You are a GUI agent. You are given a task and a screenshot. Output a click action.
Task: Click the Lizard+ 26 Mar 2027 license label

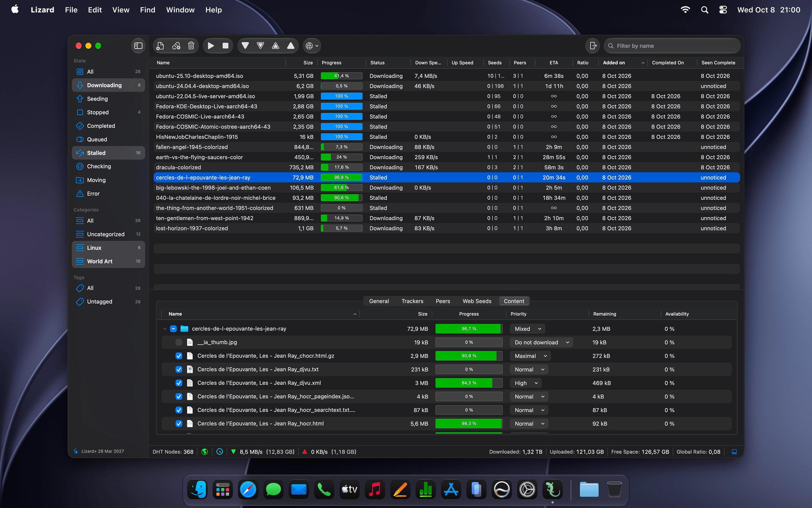[102, 451]
